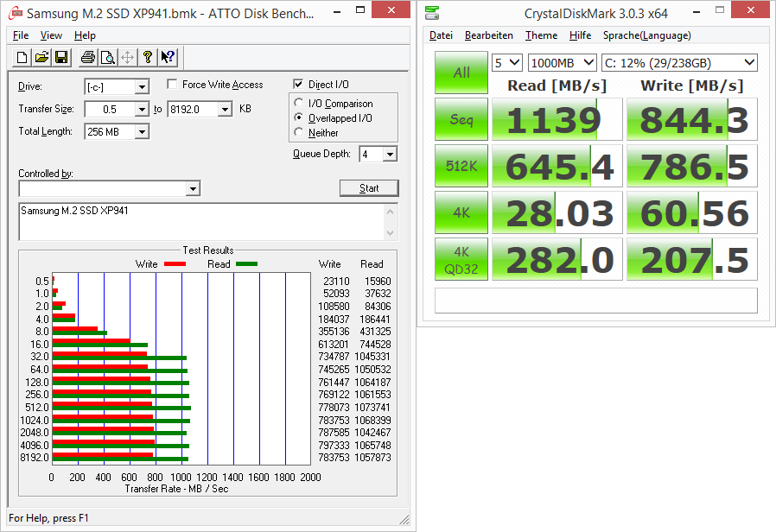Click the 4K QD32 test button
The height and width of the screenshot is (532, 776).
461,259
